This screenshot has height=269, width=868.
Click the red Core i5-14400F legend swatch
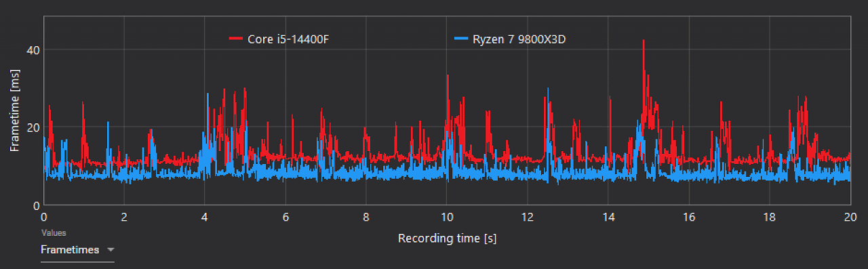coord(236,39)
